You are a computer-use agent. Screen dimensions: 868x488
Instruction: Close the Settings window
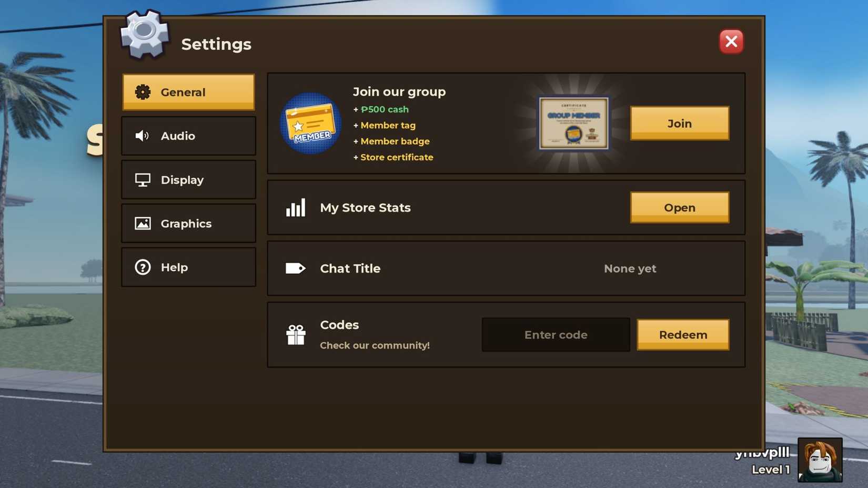pos(731,42)
